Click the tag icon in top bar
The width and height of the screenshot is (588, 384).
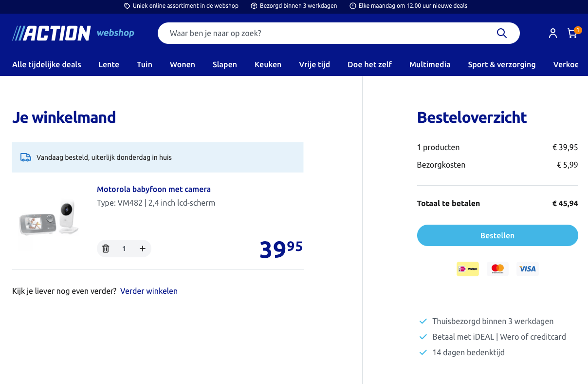tap(127, 6)
